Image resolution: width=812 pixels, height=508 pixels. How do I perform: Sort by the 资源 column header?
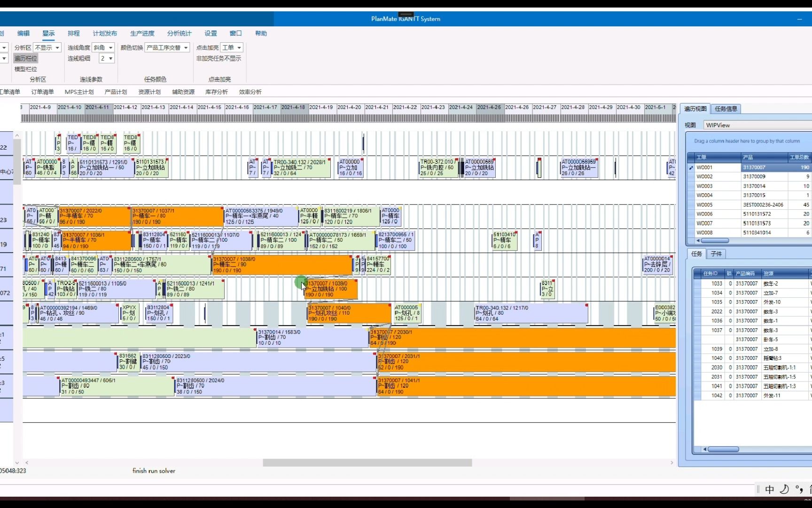pos(785,273)
